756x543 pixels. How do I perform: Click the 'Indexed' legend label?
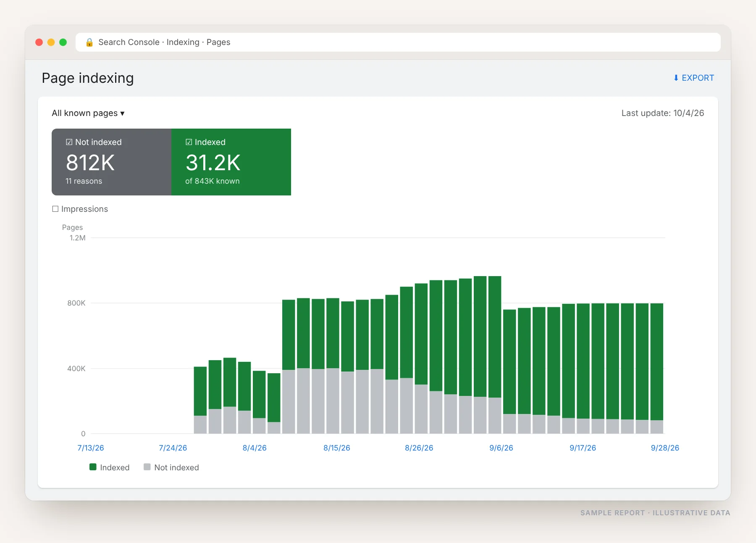pos(115,467)
